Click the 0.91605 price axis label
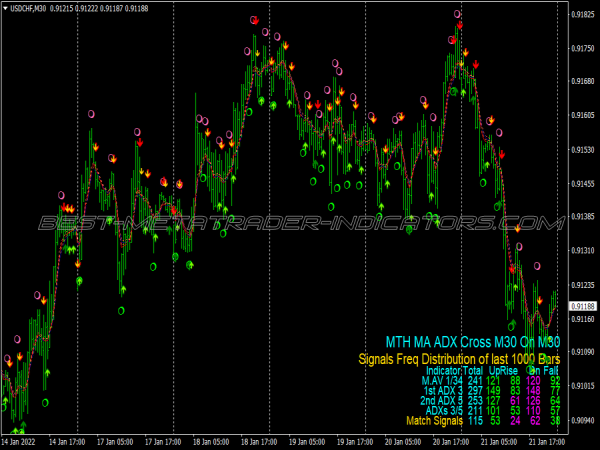This screenshot has height=450, width=600. (583, 115)
